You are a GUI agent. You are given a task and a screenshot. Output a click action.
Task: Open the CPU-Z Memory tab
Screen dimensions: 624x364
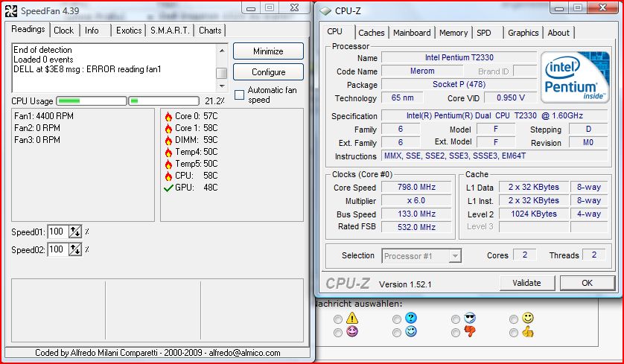coord(453,33)
